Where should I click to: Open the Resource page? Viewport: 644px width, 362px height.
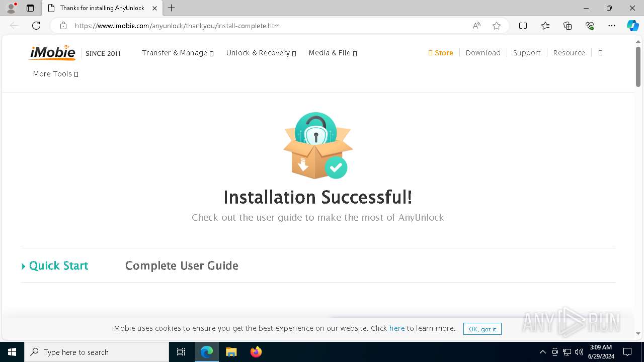click(x=569, y=53)
